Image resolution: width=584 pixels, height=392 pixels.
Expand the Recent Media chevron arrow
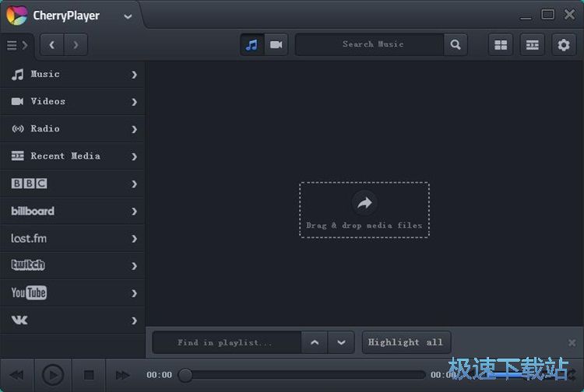(134, 156)
